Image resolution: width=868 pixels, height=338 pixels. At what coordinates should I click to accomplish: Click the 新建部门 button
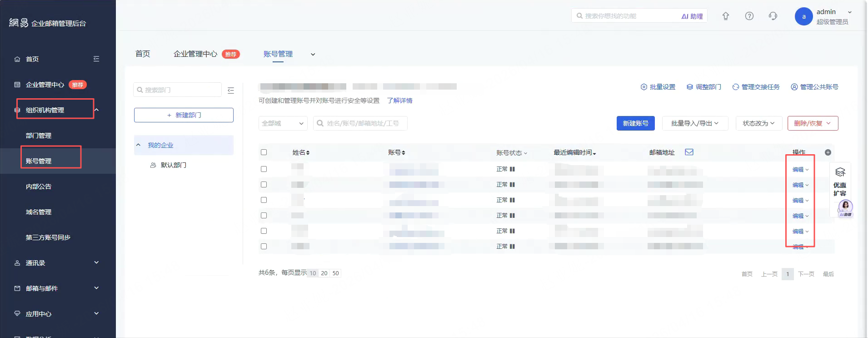(184, 115)
